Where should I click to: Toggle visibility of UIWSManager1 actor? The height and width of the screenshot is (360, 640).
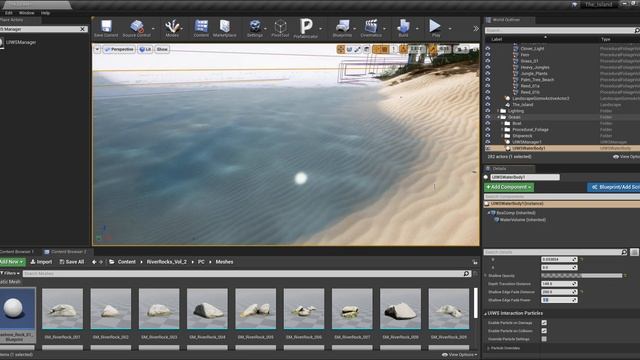[x=487, y=142]
